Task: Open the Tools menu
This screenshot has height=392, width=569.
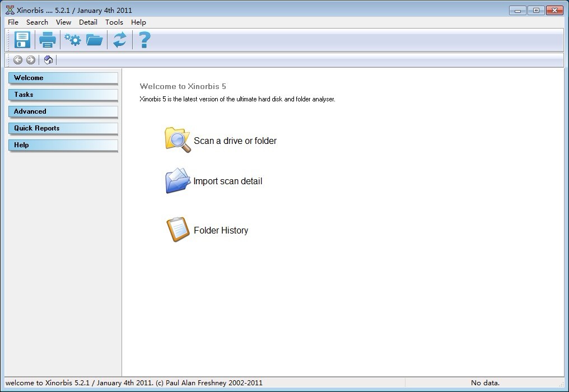Action: coord(114,22)
